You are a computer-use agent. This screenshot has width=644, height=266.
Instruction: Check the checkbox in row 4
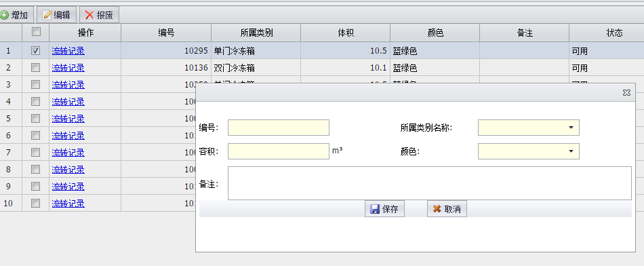36,101
